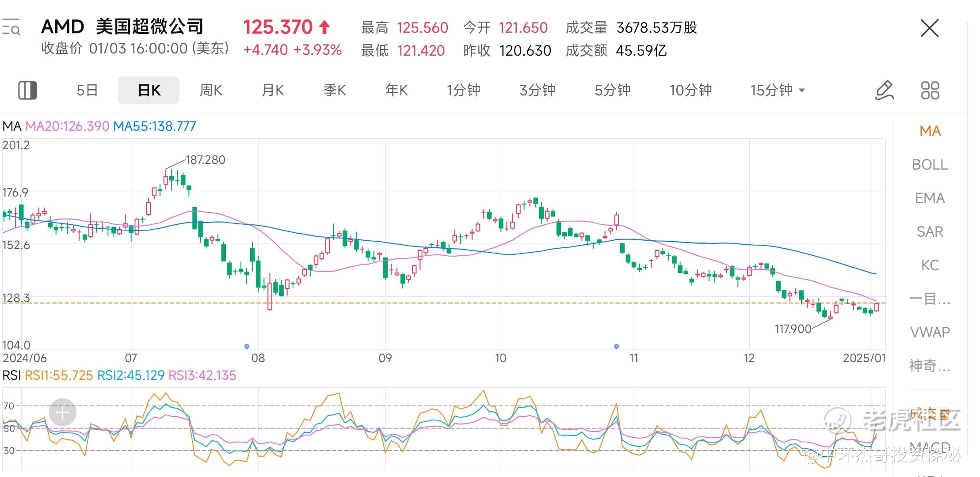Open the pencil drawing tool
Image resolution: width=980 pixels, height=477 pixels.
(x=885, y=91)
